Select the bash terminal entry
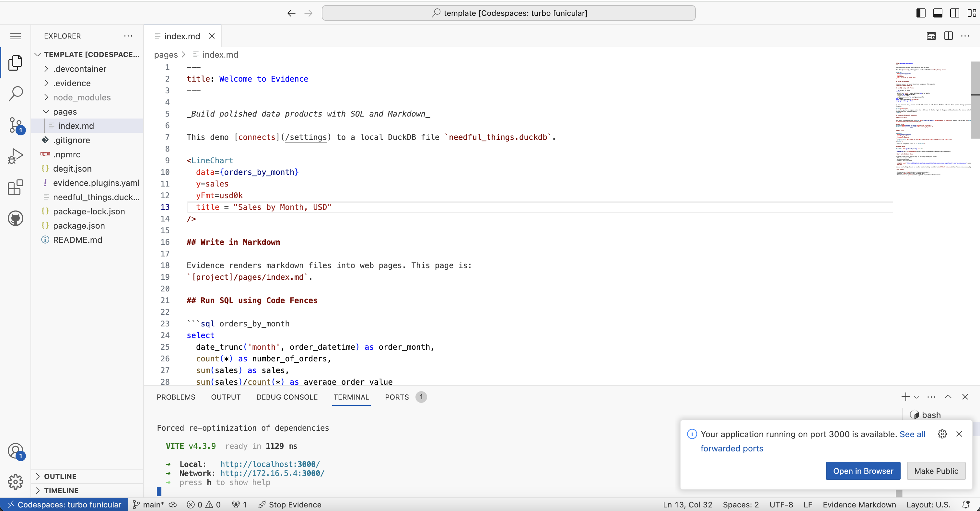The image size is (980, 511). coord(926,415)
